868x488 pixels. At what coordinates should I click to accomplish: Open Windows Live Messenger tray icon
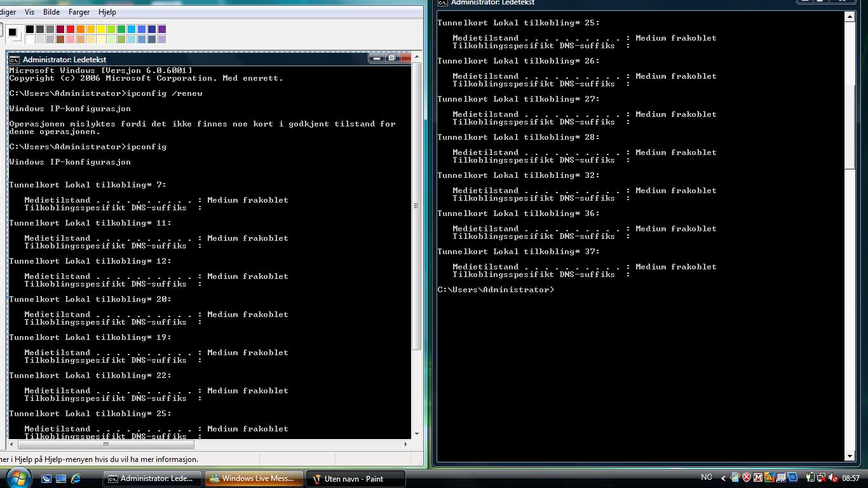(x=735, y=478)
